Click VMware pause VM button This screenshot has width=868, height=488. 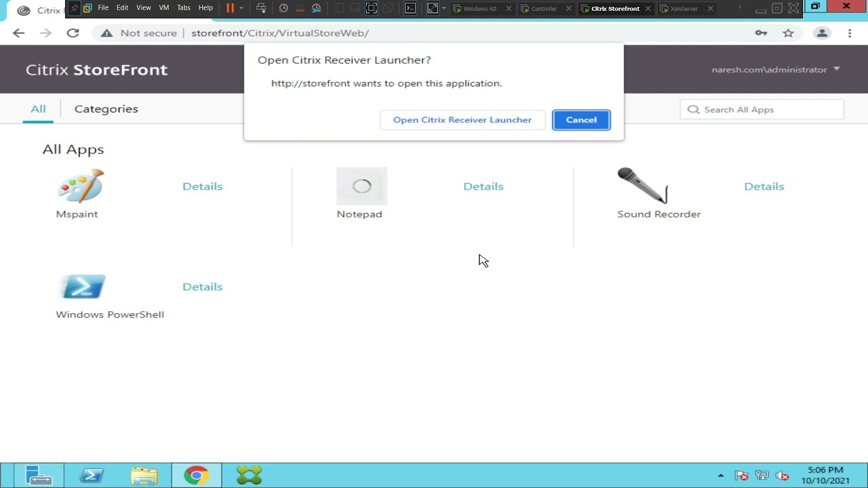[230, 8]
